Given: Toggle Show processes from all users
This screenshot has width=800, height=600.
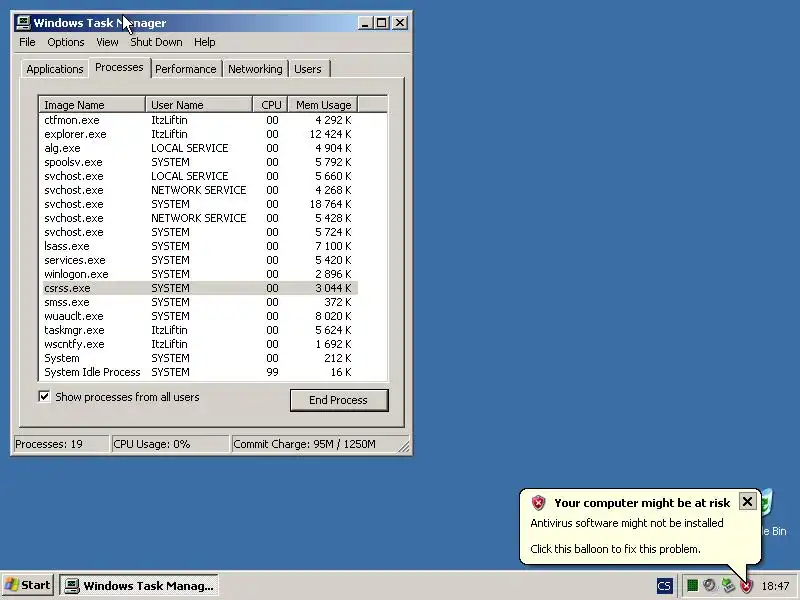Looking at the screenshot, I should [x=44, y=396].
